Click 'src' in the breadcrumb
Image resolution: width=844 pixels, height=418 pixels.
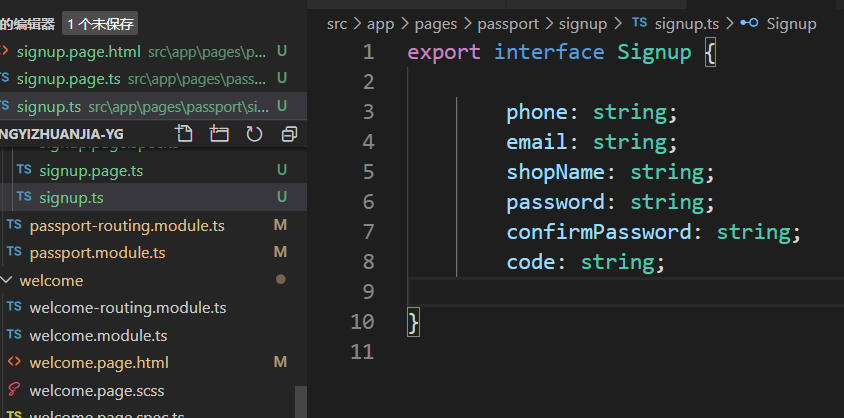337,24
